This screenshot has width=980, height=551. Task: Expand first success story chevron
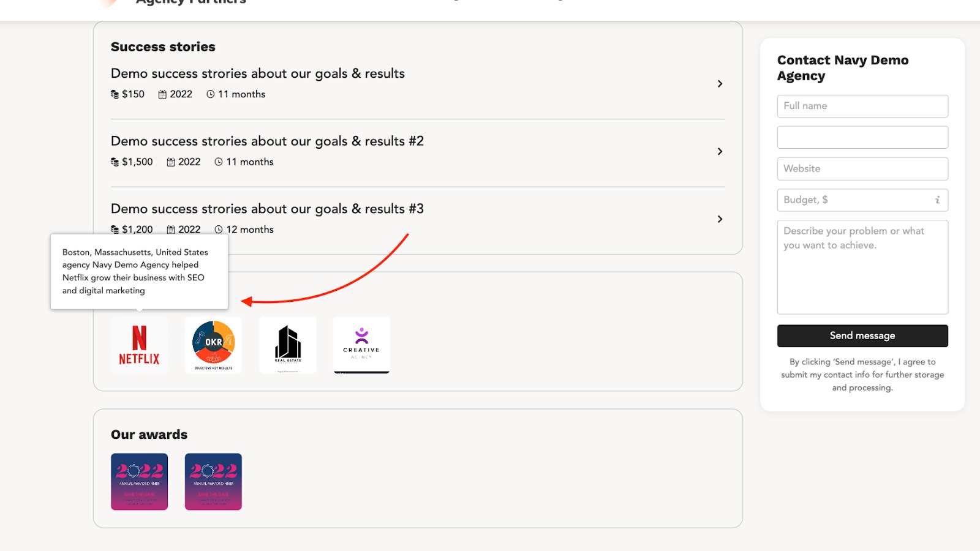point(720,83)
